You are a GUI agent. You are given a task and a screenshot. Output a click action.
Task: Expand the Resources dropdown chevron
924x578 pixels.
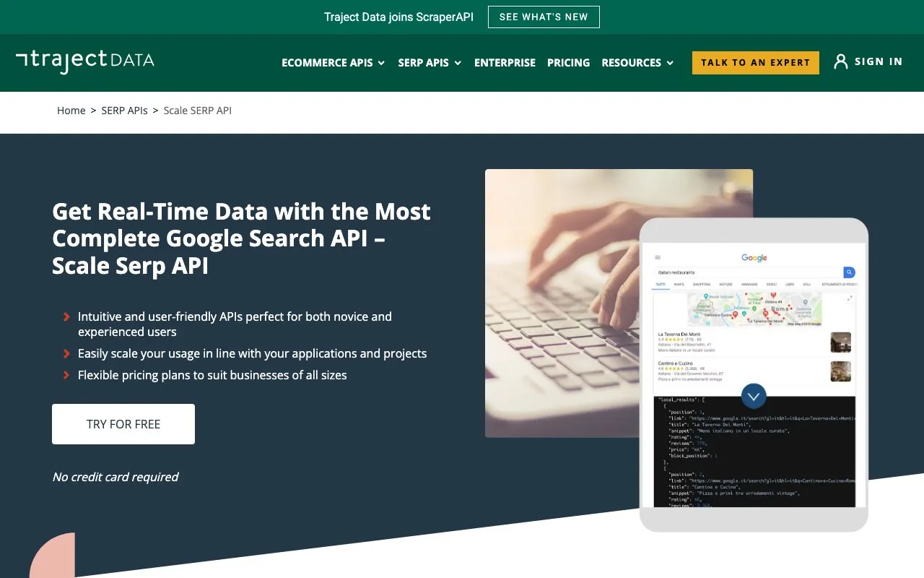click(x=670, y=63)
